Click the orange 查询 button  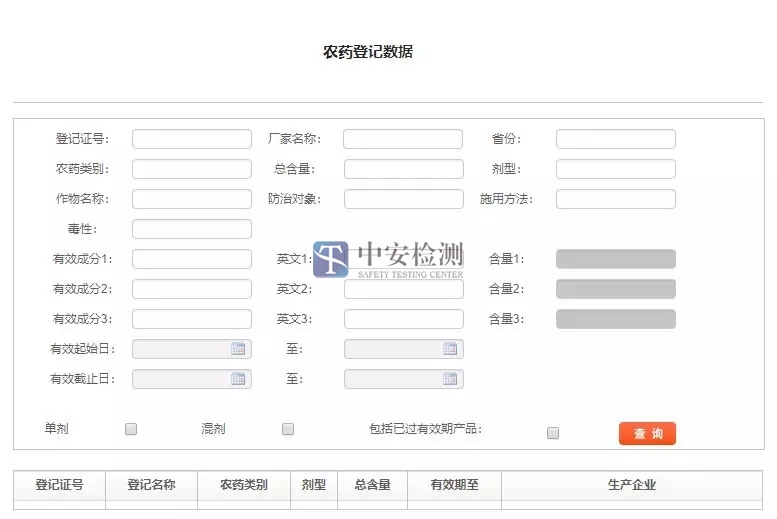647,433
